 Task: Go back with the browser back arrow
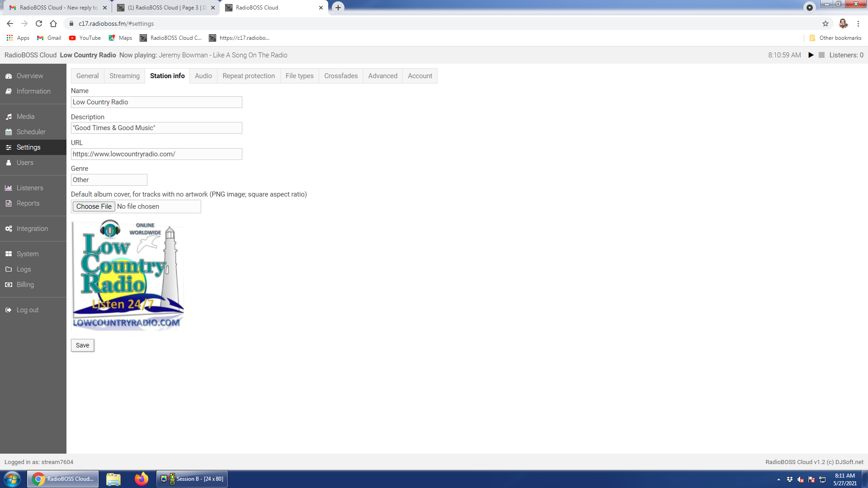pyautogui.click(x=10, y=23)
